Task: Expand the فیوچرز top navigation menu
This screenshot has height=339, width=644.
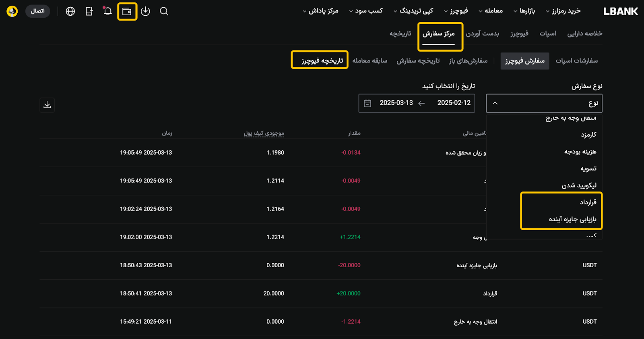Action: (456, 11)
